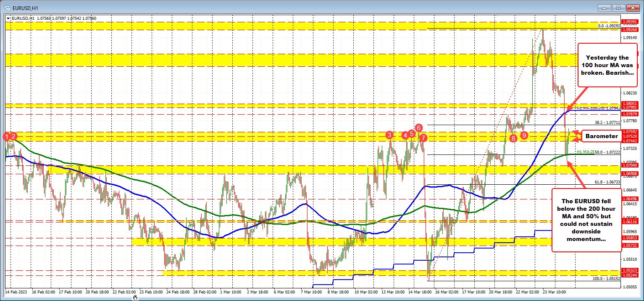
Task: Click the Barometer label box
Action: coord(602,136)
